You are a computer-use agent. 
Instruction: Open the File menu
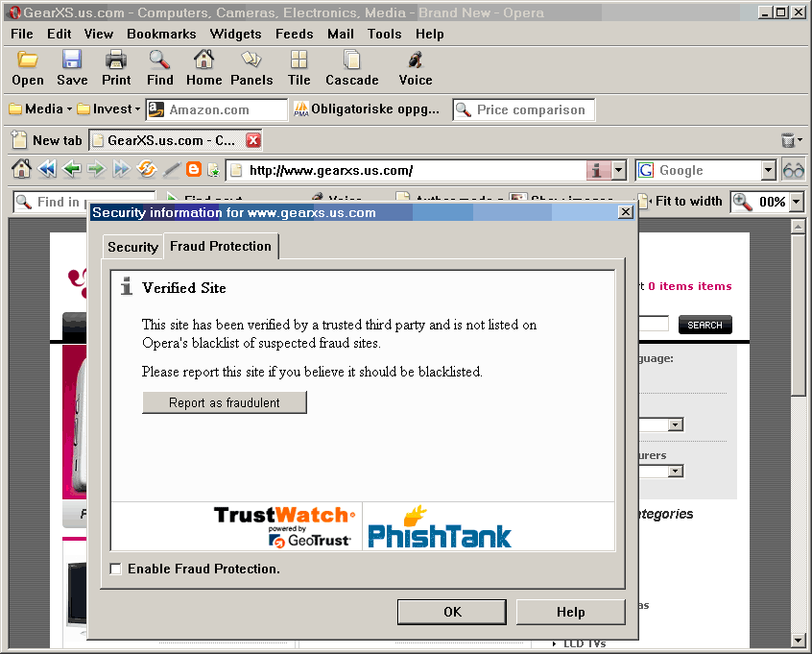coord(22,35)
